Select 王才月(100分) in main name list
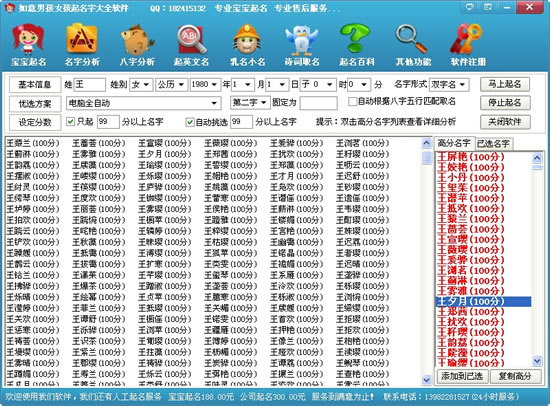 click(296, 176)
